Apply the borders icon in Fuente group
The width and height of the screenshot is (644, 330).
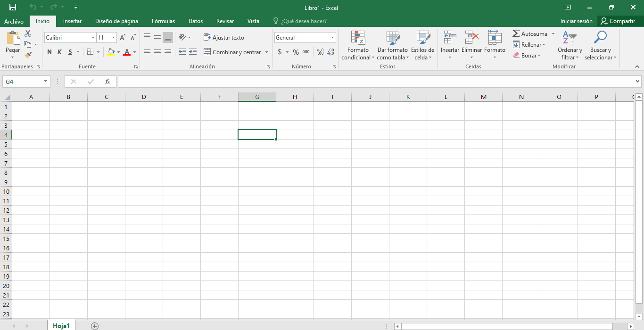pyautogui.click(x=91, y=52)
